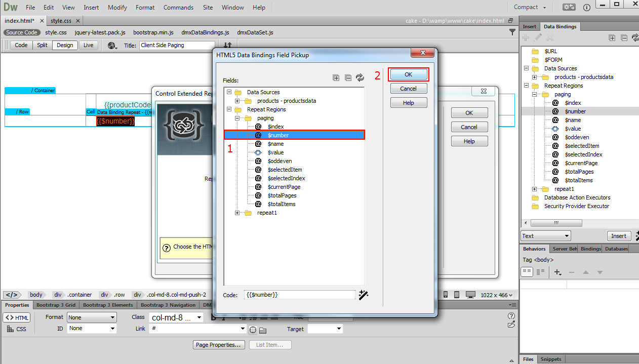
Task: Switch Properties to HTML mode
Action: [17, 317]
